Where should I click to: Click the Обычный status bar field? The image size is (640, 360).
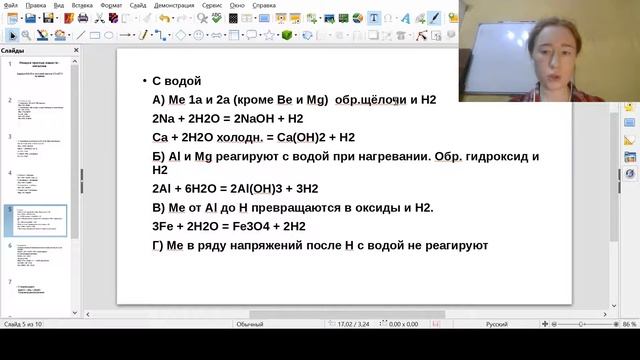coord(250,324)
